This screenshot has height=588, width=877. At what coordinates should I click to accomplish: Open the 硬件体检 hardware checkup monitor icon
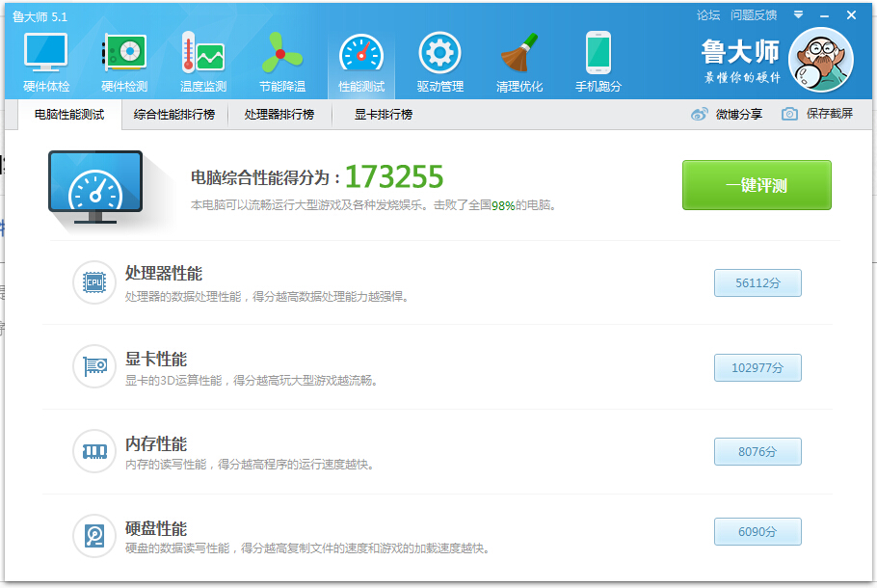(x=46, y=52)
